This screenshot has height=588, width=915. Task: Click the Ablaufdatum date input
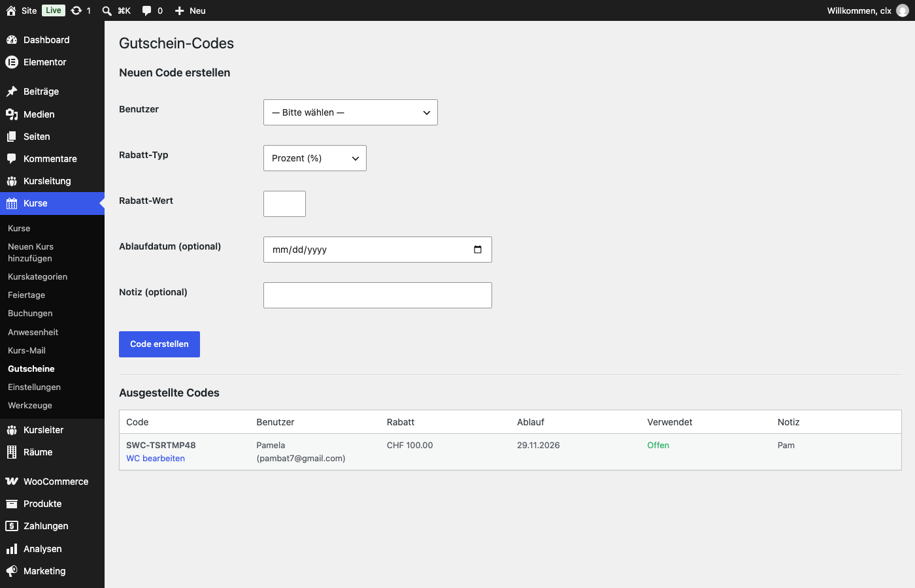pos(378,250)
